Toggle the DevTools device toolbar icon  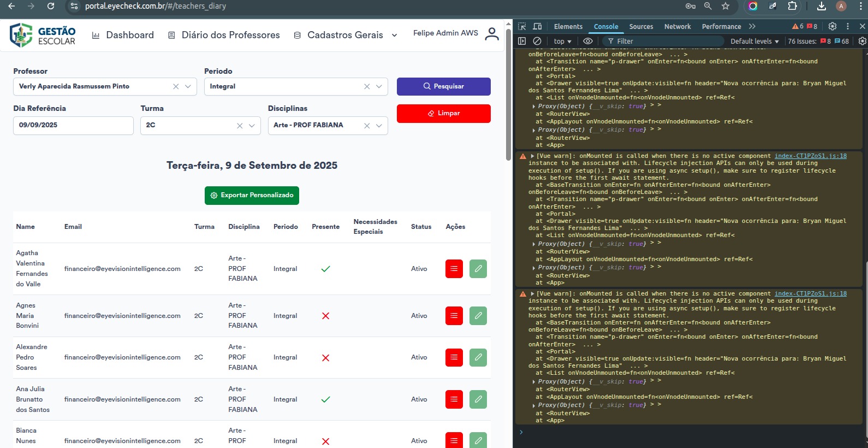tap(537, 26)
